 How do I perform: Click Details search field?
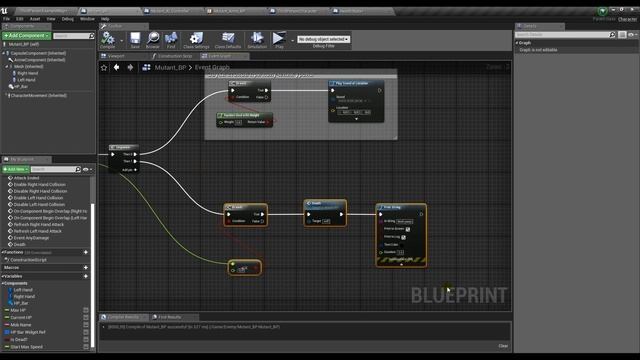coord(562,35)
